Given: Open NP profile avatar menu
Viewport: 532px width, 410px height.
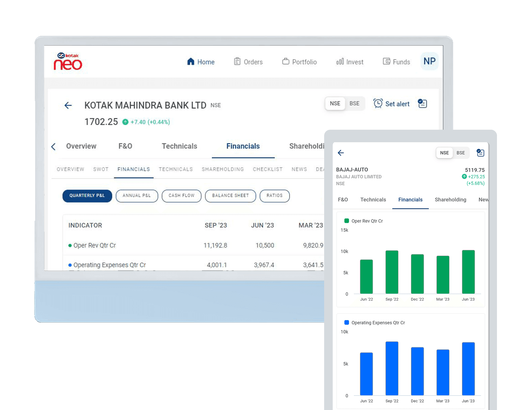Looking at the screenshot, I should (429, 61).
